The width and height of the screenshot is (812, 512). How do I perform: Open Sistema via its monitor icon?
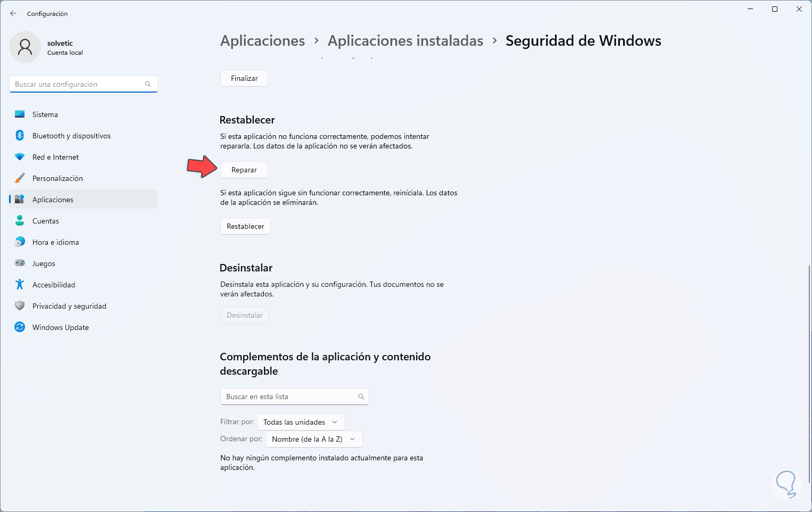[20, 114]
